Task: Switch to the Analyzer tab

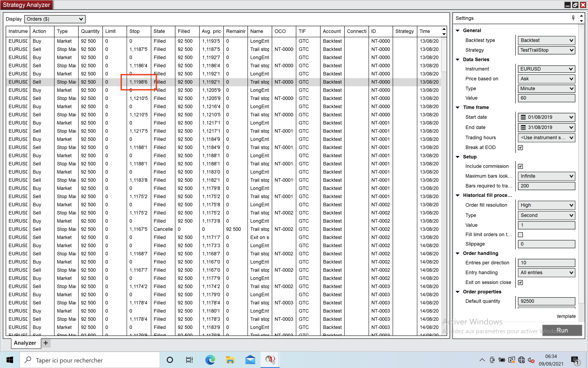Action: [x=25, y=343]
